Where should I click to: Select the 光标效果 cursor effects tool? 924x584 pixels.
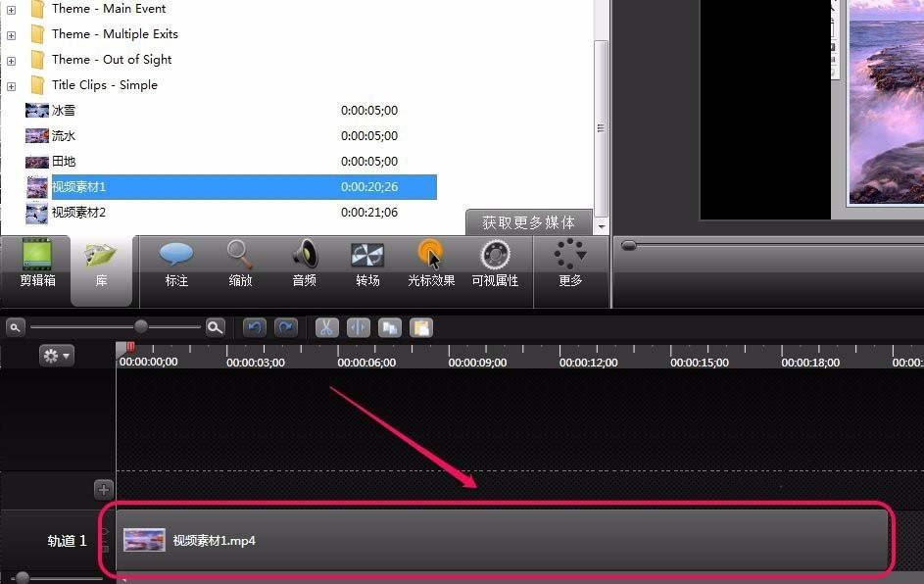tap(430, 262)
